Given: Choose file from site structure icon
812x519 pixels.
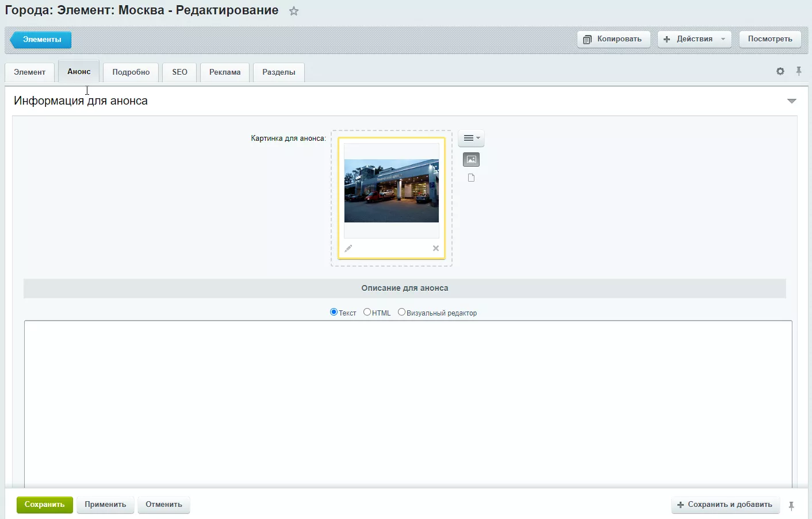Looking at the screenshot, I should pos(471,178).
